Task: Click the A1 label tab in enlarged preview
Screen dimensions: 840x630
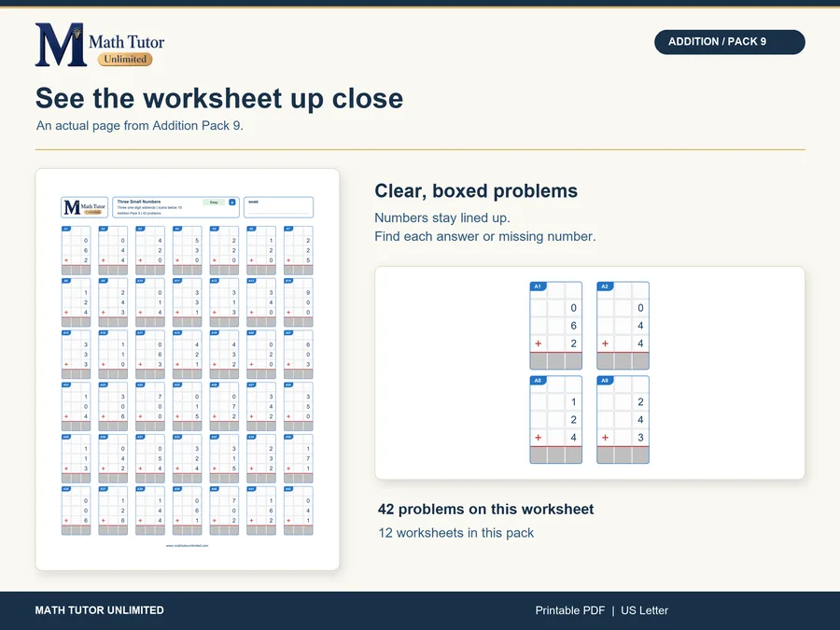Action: tap(538, 287)
